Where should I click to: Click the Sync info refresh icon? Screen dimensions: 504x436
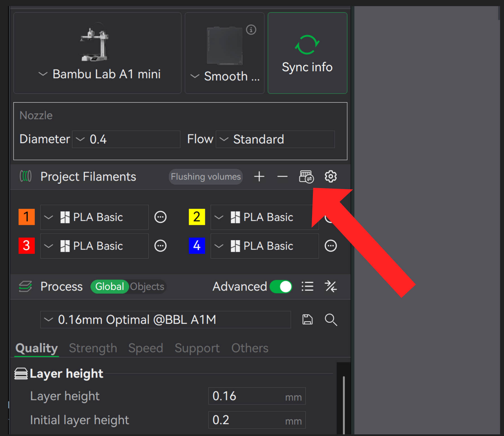(307, 45)
